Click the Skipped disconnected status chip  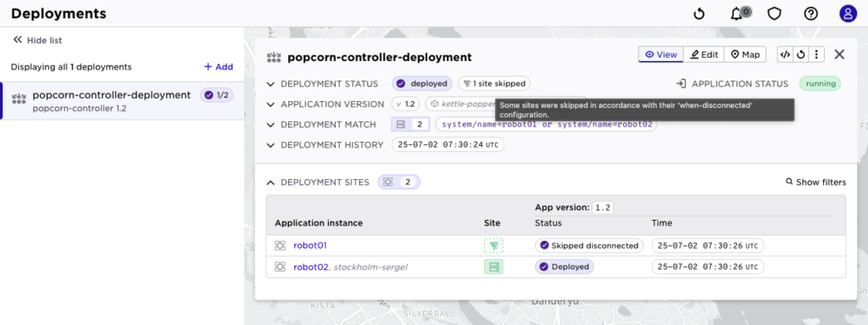(589, 246)
